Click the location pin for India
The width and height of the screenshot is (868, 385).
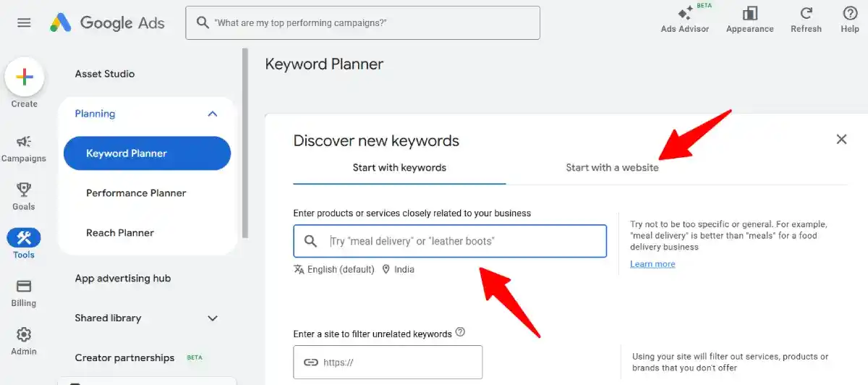386,269
